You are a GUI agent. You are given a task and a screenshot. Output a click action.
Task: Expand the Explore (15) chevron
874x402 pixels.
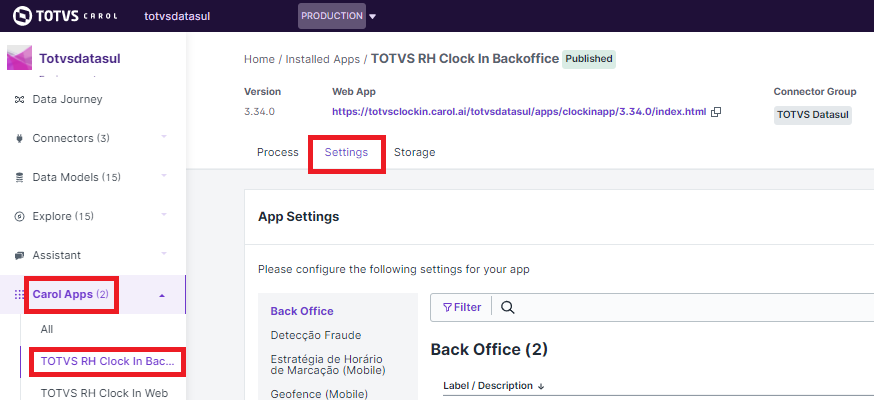click(x=164, y=215)
